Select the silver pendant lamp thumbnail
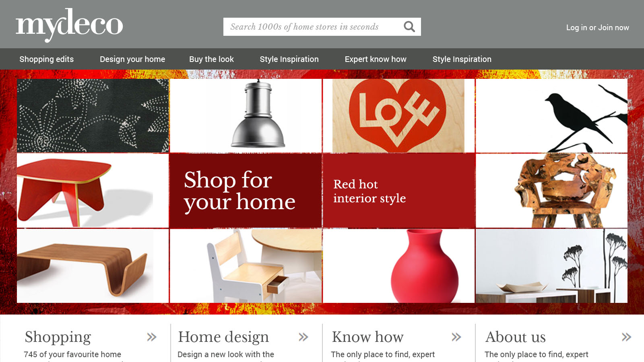Image resolution: width=644 pixels, height=362 pixels. click(x=246, y=115)
